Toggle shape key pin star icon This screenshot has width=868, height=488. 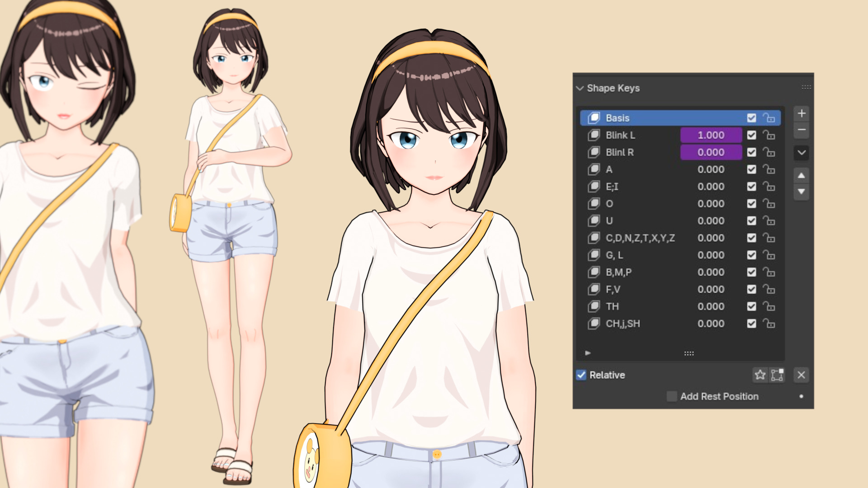pos(760,375)
